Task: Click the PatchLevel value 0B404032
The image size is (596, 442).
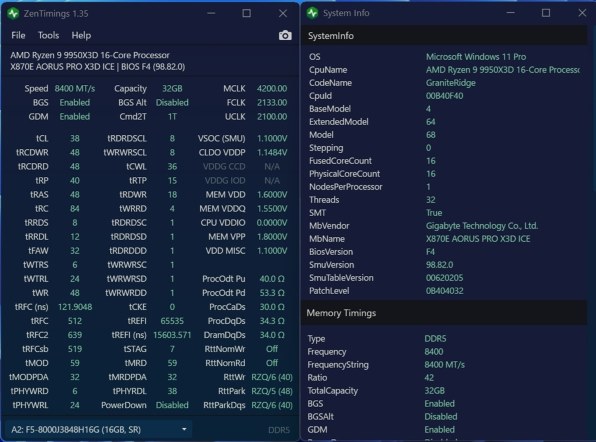Action: (444, 291)
